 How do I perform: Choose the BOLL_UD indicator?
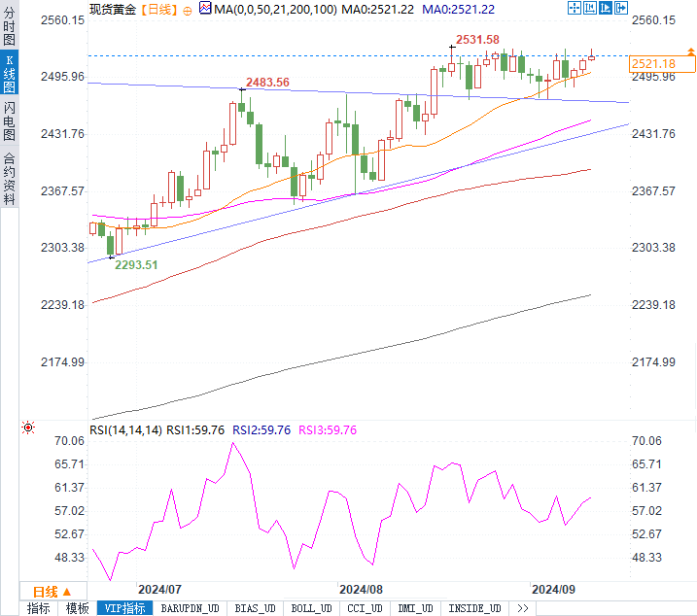coord(311,608)
